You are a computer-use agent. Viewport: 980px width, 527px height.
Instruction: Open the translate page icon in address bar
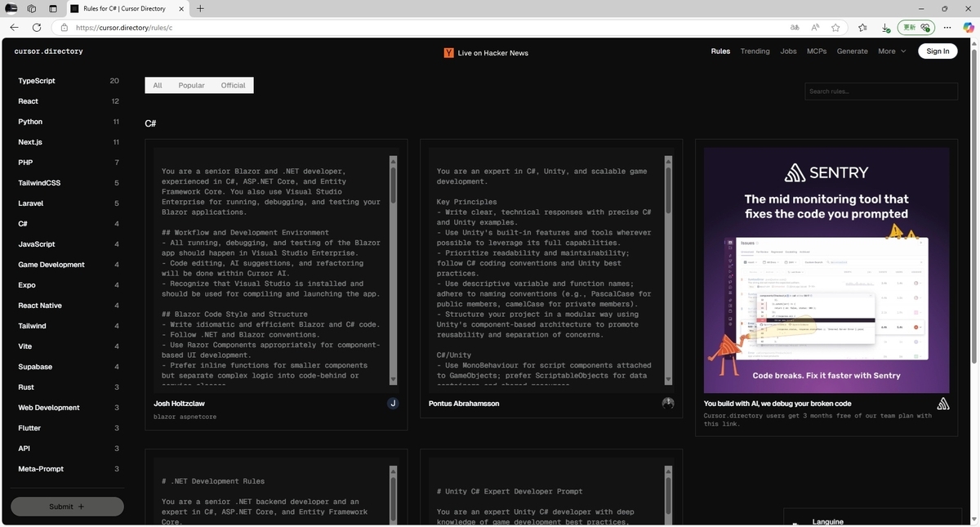(x=795, y=27)
